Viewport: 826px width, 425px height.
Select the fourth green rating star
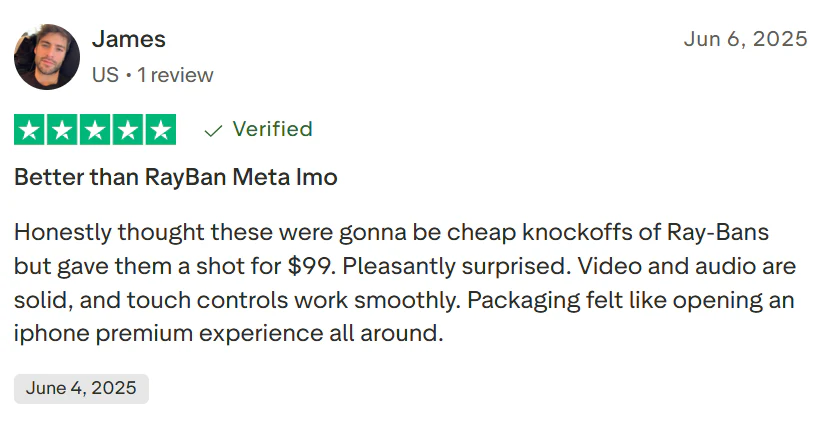point(127,130)
